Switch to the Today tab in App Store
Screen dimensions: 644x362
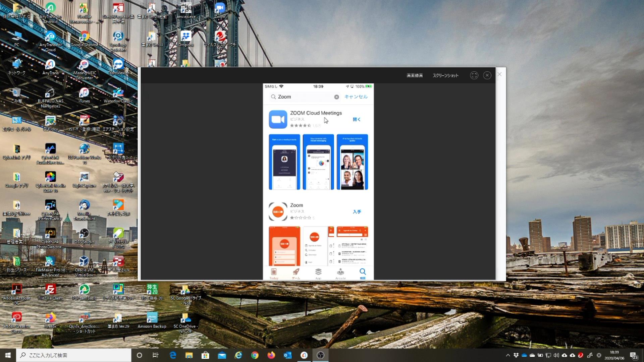(x=274, y=274)
